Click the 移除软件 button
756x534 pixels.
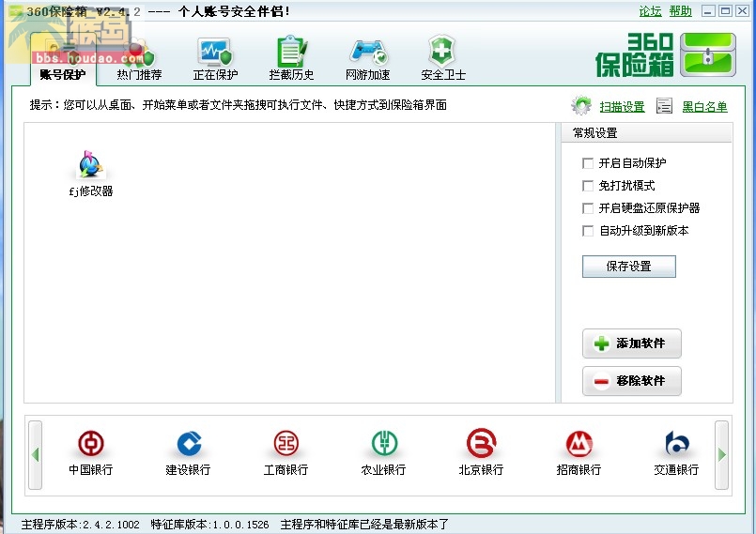[632, 381]
